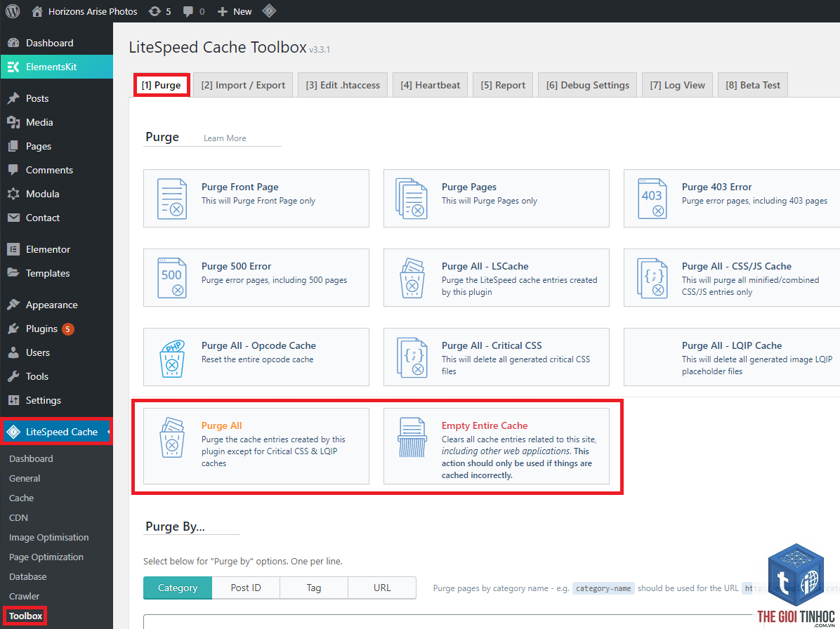Click the Purge All - Critical CSS file icon

coord(412,357)
